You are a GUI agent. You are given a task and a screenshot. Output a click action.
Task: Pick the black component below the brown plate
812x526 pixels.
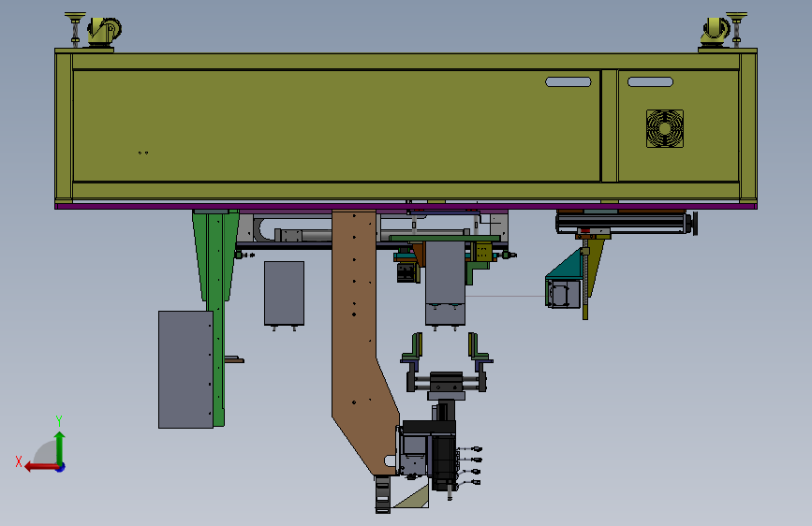[x=383, y=494]
